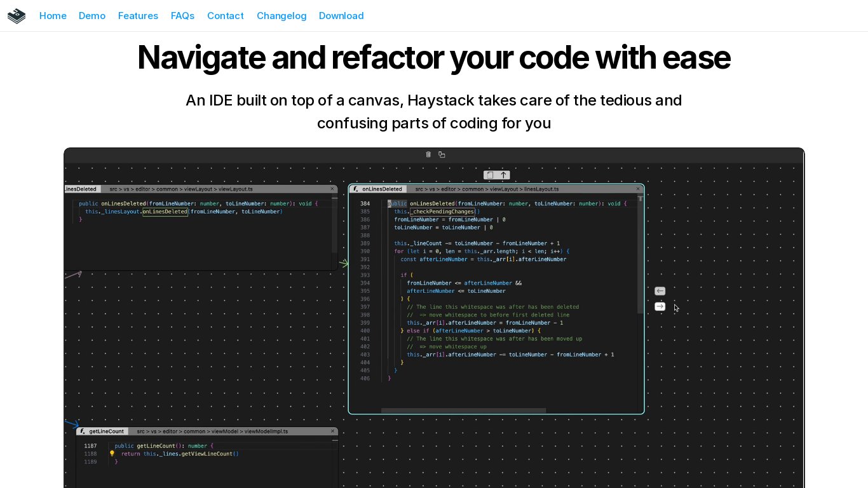Viewport: 868px width, 488px height.
Task: Select the onLinesDeleted tab in linesLayout editor
Action: pyautogui.click(x=381, y=189)
